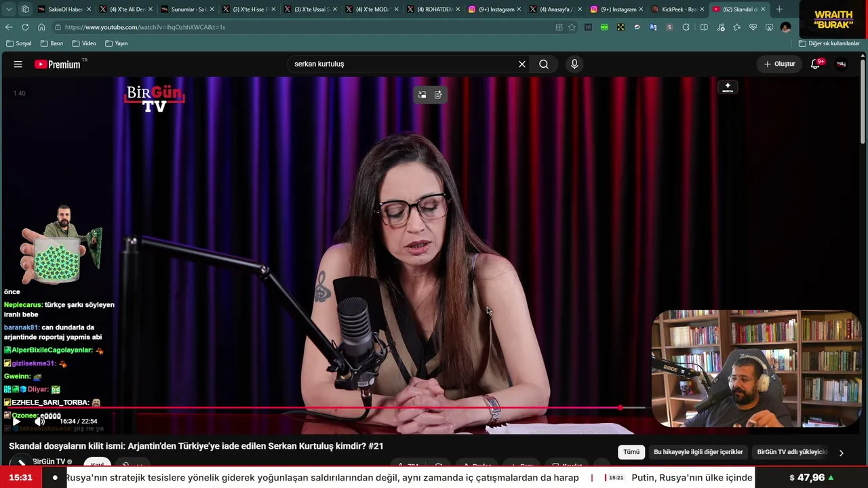Focus the YouTube search box
Image resolution: width=868 pixels, height=488 pixels.
(x=403, y=64)
